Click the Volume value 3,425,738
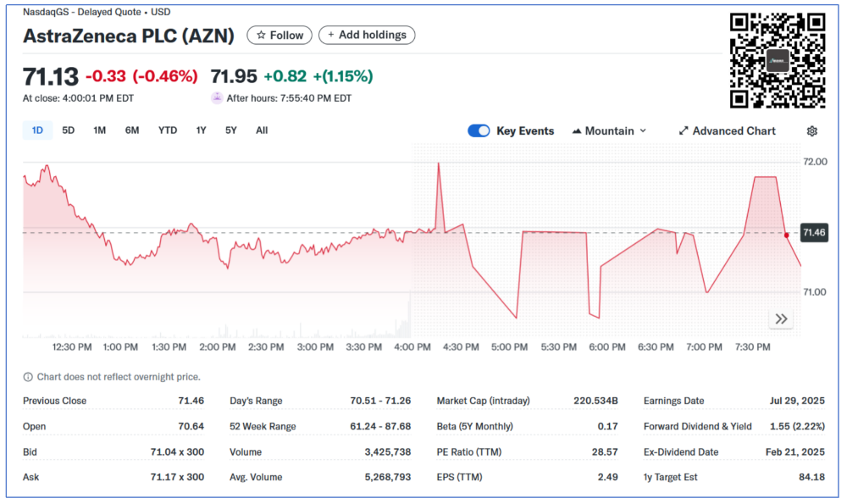The width and height of the screenshot is (847, 504). tap(388, 451)
